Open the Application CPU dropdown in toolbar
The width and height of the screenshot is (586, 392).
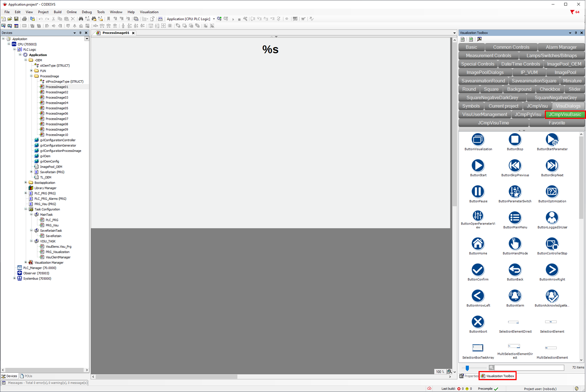tap(214, 19)
